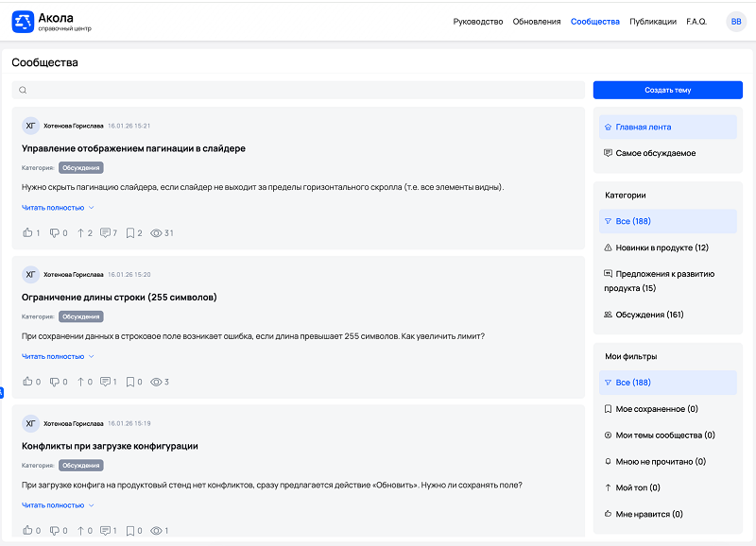
Task: Click the dislike icon on the first post
Action: (55, 231)
